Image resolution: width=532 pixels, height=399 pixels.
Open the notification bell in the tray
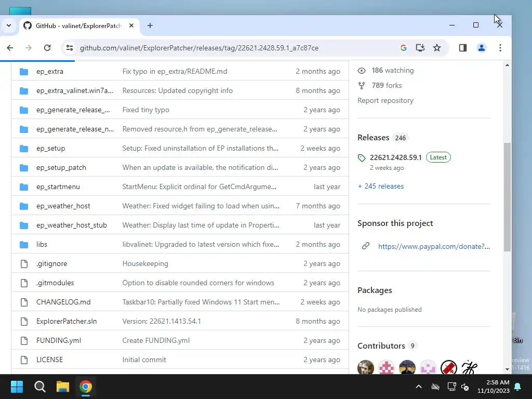pyautogui.click(x=518, y=387)
